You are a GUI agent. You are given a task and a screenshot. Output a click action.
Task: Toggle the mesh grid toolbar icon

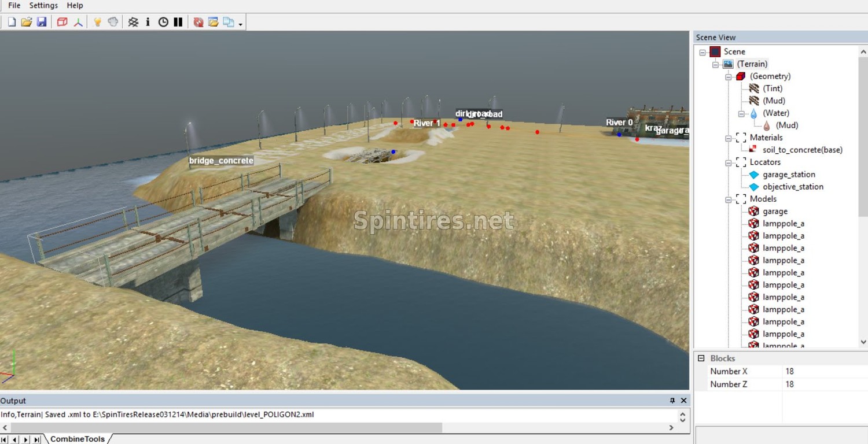[x=133, y=22]
